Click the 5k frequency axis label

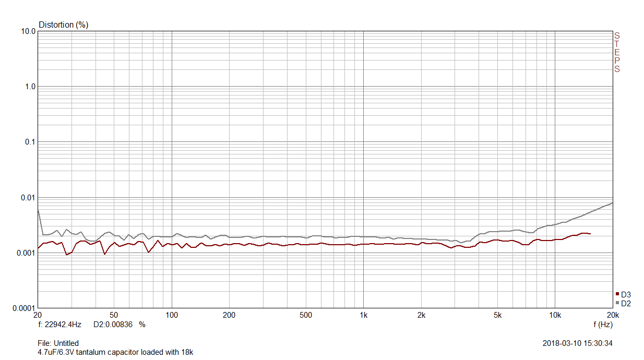pyautogui.click(x=497, y=315)
